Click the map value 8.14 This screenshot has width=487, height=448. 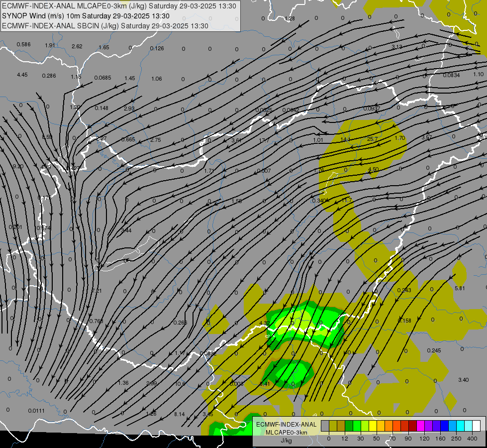click(x=179, y=414)
